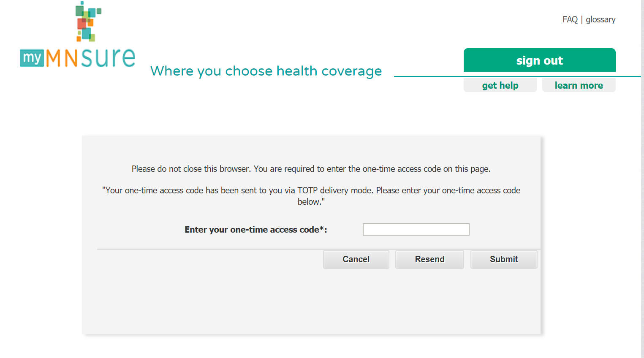This screenshot has width=644, height=358.
Task: Submit the one-time access code
Action: [503, 259]
